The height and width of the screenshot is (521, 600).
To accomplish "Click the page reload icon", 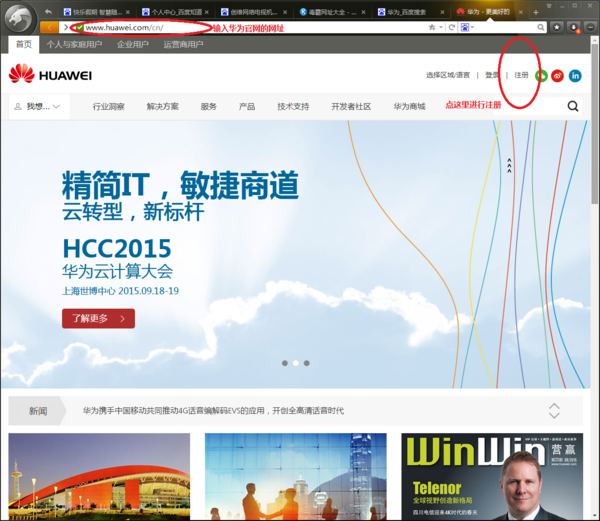I will [x=452, y=27].
